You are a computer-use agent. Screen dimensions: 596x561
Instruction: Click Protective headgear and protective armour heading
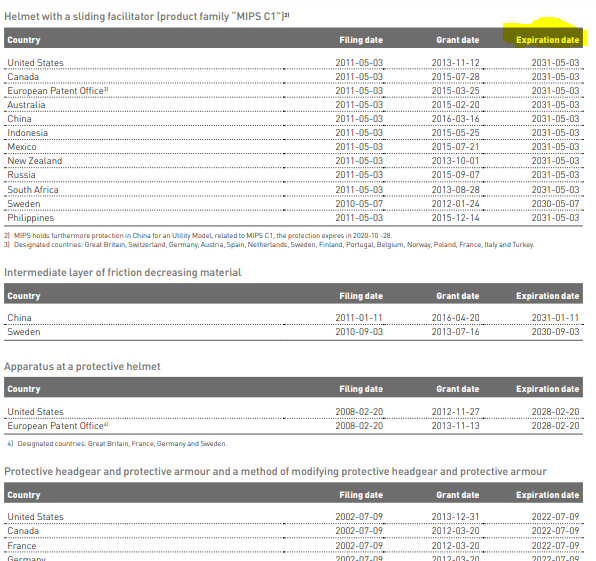275,471
